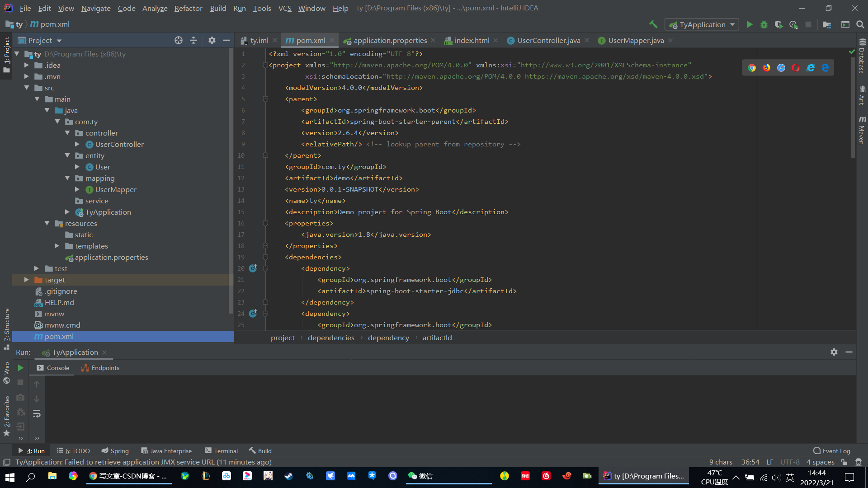Open the Refactor menu

point(188,8)
